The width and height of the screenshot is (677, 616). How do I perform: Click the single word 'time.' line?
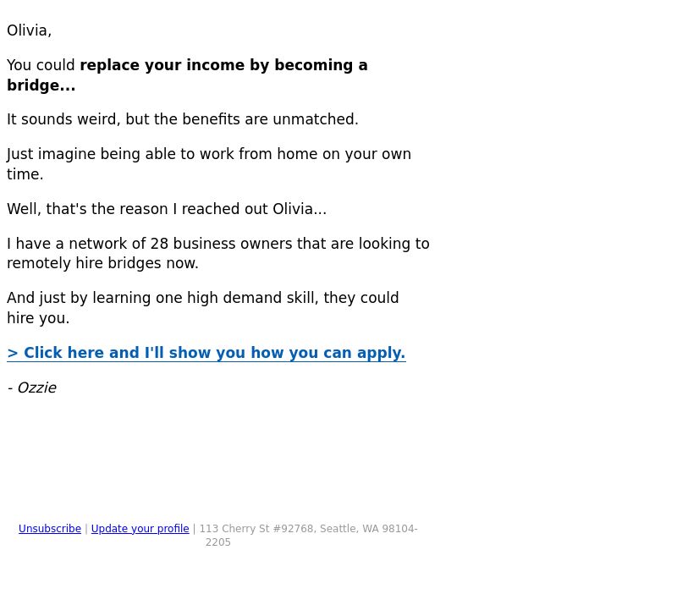(25, 174)
